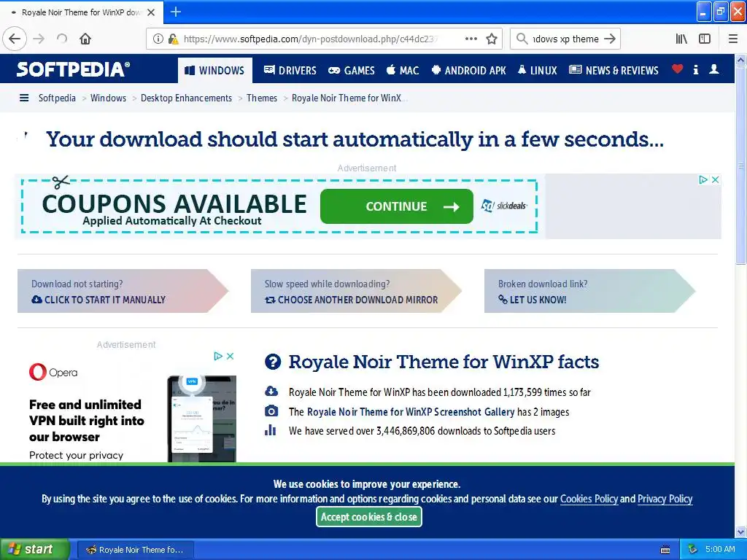This screenshot has height=560, width=747.
Task: Open a new tab with the plus button
Action: (175, 12)
